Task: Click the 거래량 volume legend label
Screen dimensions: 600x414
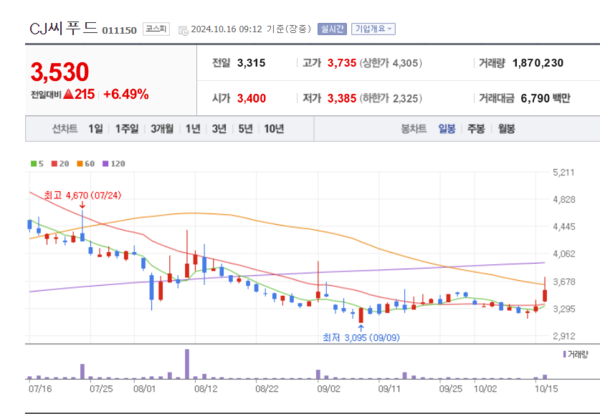Action: 576,354
